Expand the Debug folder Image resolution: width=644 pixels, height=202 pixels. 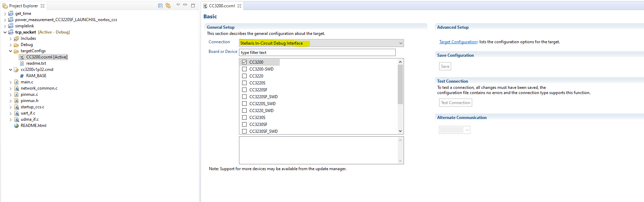[x=10, y=45]
